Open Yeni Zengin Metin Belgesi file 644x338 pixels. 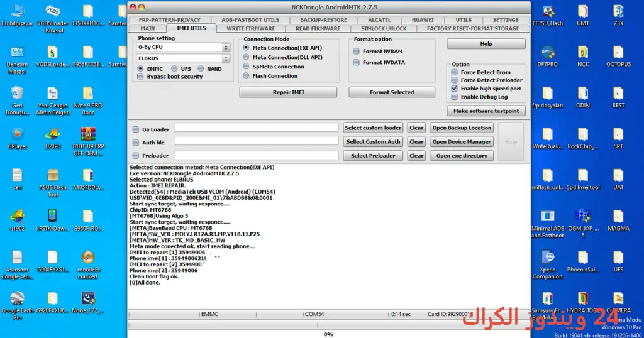click(53, 101)
